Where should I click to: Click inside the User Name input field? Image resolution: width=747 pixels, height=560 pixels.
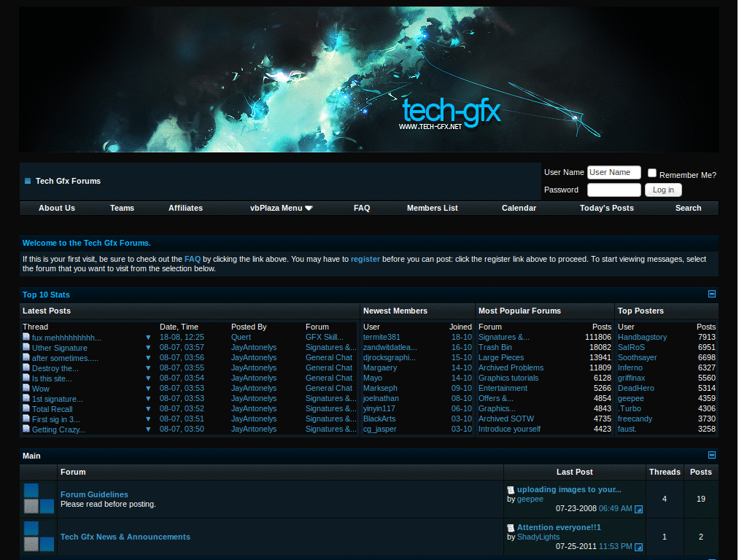[x=614, y=172]
